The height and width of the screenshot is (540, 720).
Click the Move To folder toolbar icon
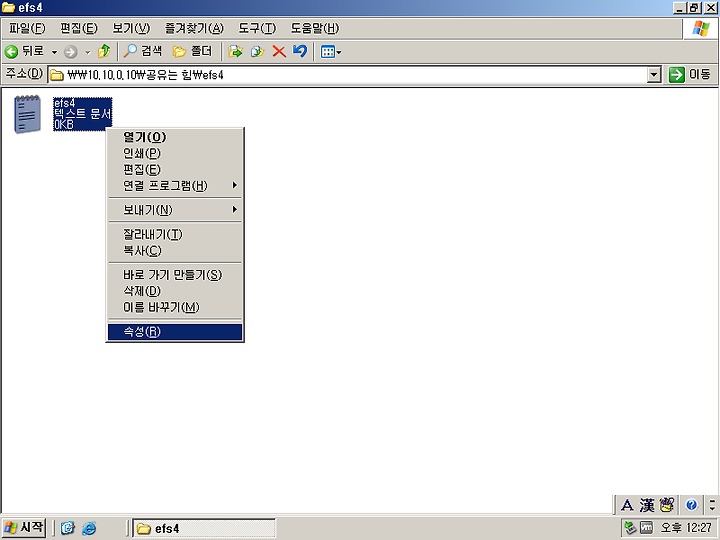[x=236, y=51]
